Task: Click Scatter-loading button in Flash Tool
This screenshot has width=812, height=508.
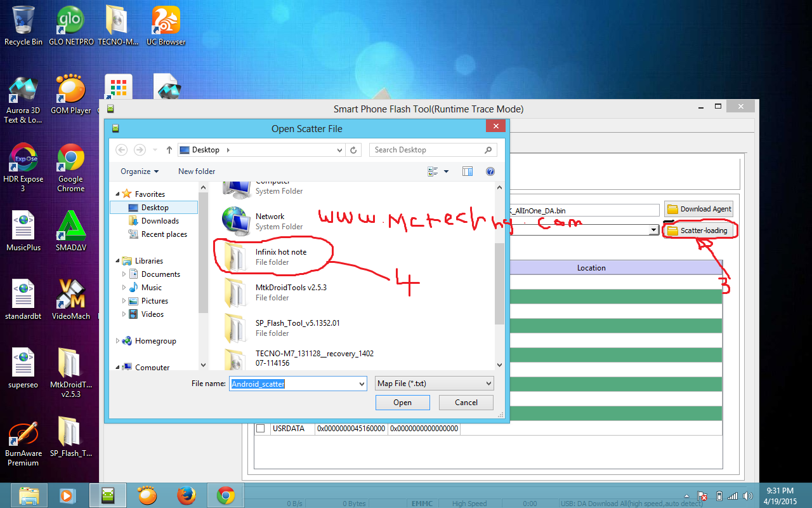Action: pos(698,231)
